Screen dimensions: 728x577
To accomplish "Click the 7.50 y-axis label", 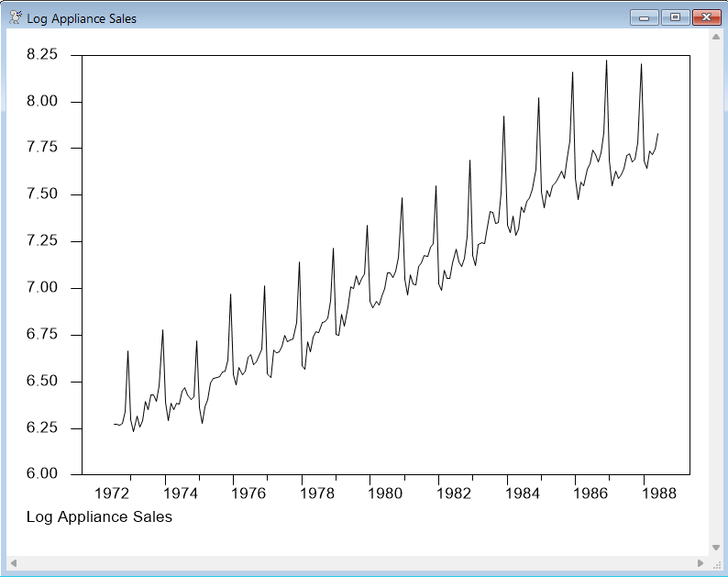I will [42, 194].
